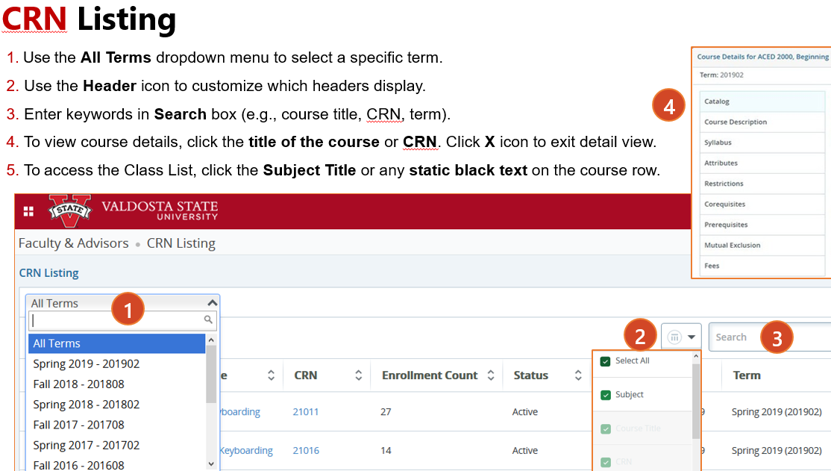Open CRN 21011 course details link
This screenshot has width=831, height=471.
(x=305, y=411)
